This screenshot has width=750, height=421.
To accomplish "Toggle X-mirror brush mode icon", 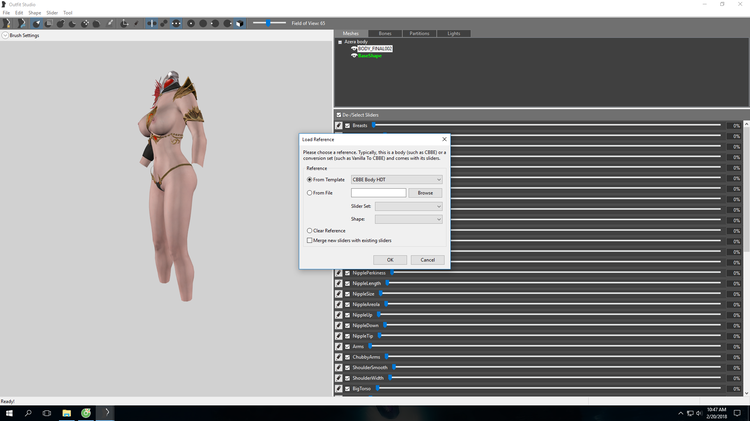I will click(x=152, y=23).
